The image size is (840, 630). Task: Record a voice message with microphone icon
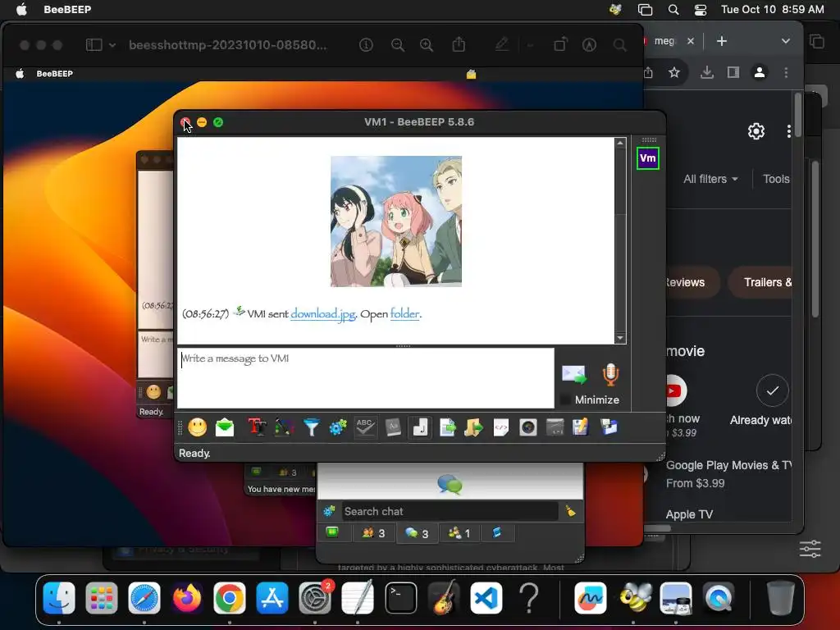click(x=610, y=374)
